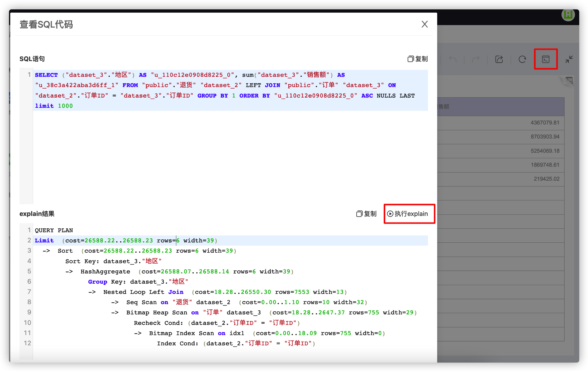Open SQL console via the highlighted terminal icon

coord(546,59)
